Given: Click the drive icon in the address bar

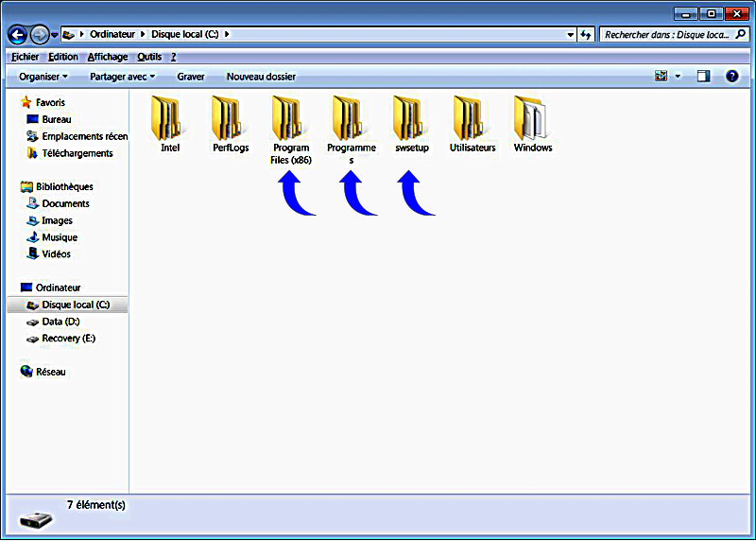Looking at the screenshot, I should [68, 34].
